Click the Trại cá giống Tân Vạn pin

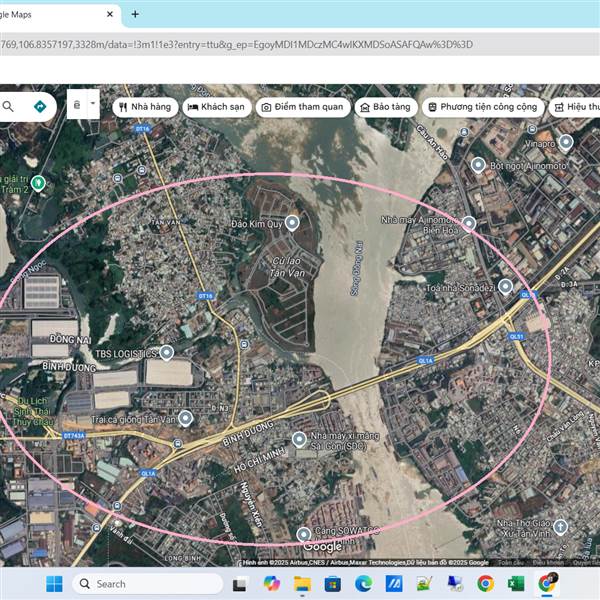click(x=186, y=419)
